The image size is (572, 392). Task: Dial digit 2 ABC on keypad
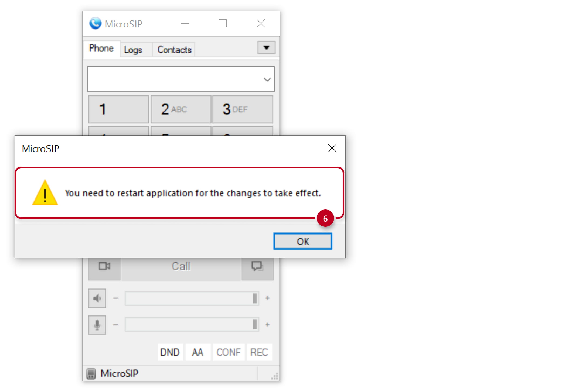[x=181, y=109]
